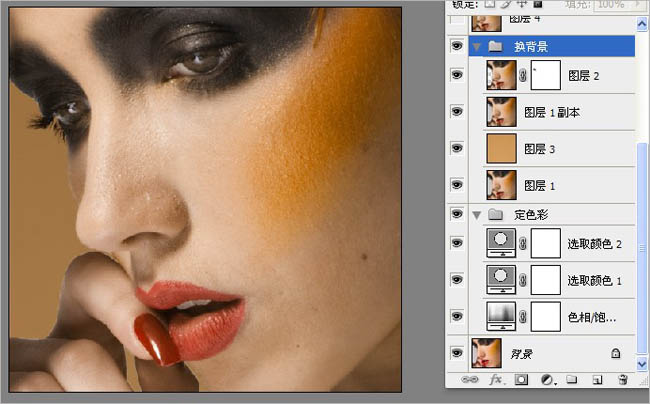The width and height of the screenshot is (650, 404).
Task: Collapse the 换背景 layer group
Action: coord(477,47)
